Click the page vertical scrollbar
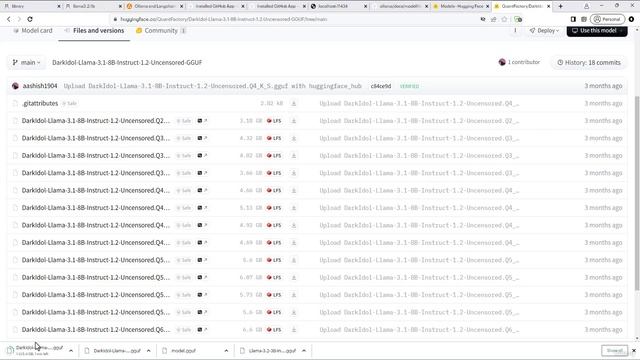This screenshot has height=360, width=640. (637, 194)
